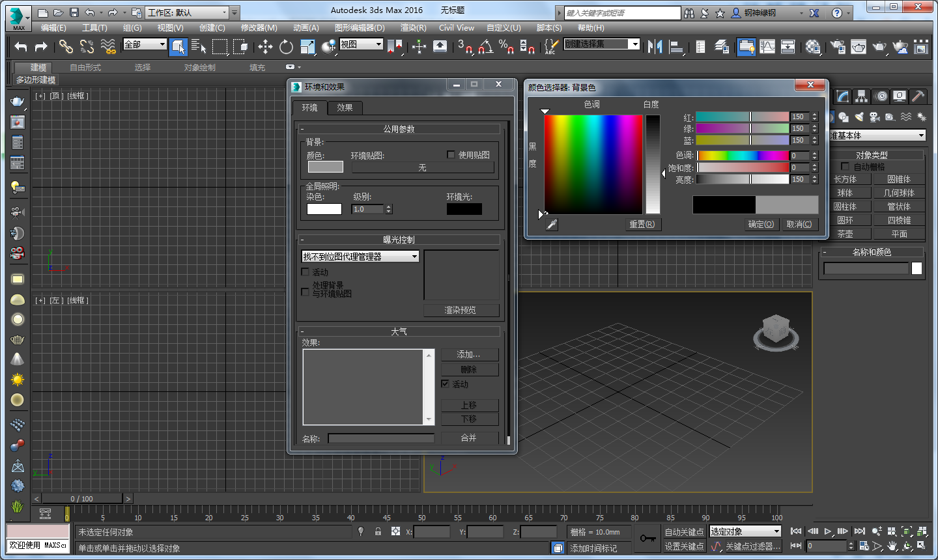Open the Material Editor icon
The image size is (938, 560).
pos(813,46)
